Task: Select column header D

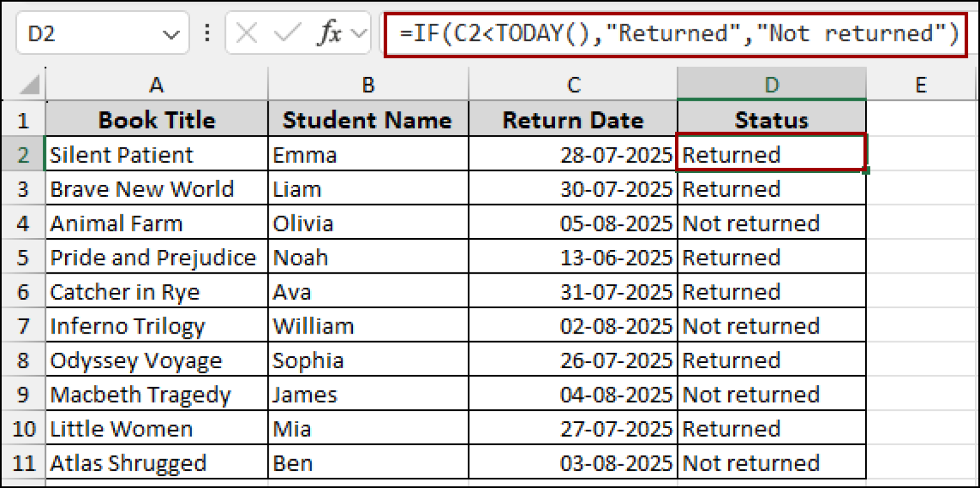Action: coord(771,84)
